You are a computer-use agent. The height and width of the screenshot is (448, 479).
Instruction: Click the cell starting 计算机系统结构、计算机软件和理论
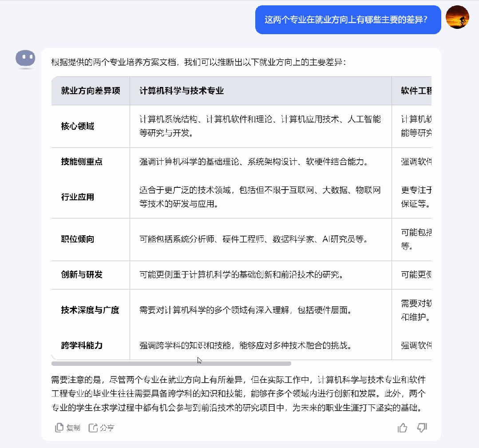click(261, 126)
